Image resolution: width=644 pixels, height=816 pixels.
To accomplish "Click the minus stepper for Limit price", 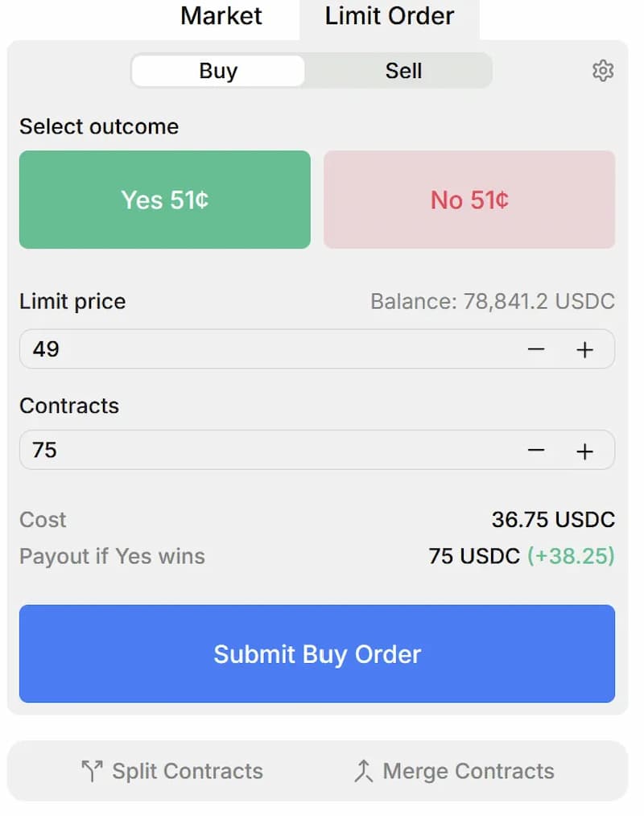I will [x=536, y=348].
